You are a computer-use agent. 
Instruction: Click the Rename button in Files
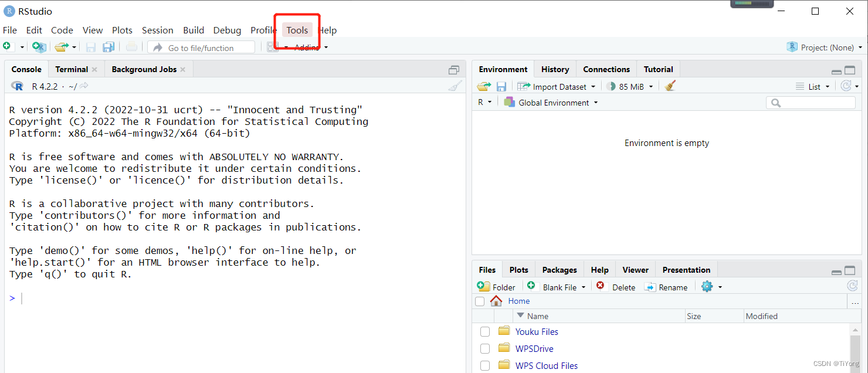pyautogui.click(x=666, y=287)
